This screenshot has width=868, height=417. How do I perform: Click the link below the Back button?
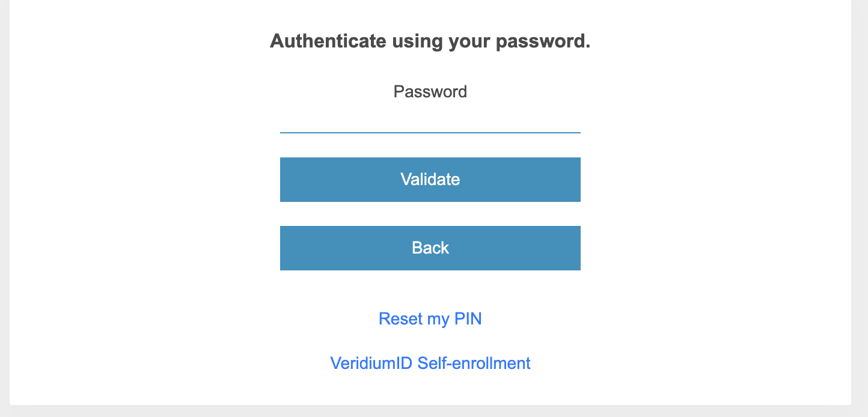click(x=430, y=319)
